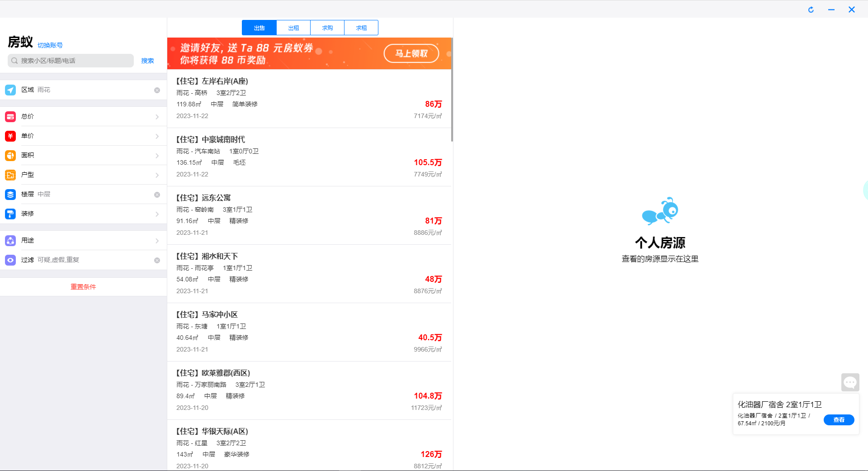This screenshot has height=471, width=868.
Task: Click 重置条件 to reset filters
Action: [x=83, y=287]
